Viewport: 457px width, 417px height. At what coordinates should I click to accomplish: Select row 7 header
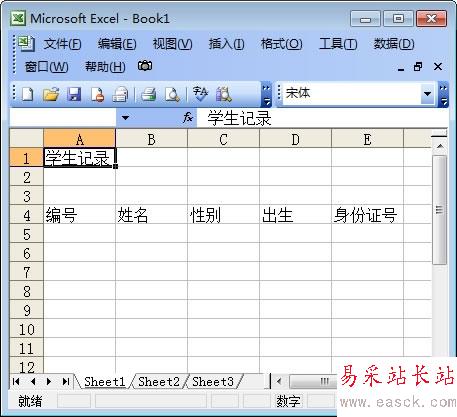click(x=27, y=272)
